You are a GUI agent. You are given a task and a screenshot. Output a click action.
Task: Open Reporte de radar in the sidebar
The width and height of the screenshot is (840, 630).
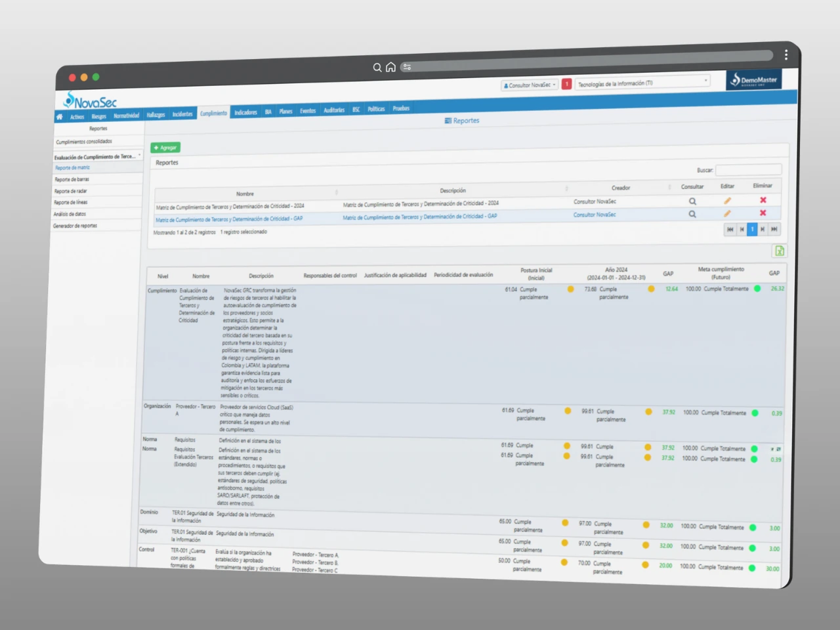pyautogui.click(x=71, y=191)
